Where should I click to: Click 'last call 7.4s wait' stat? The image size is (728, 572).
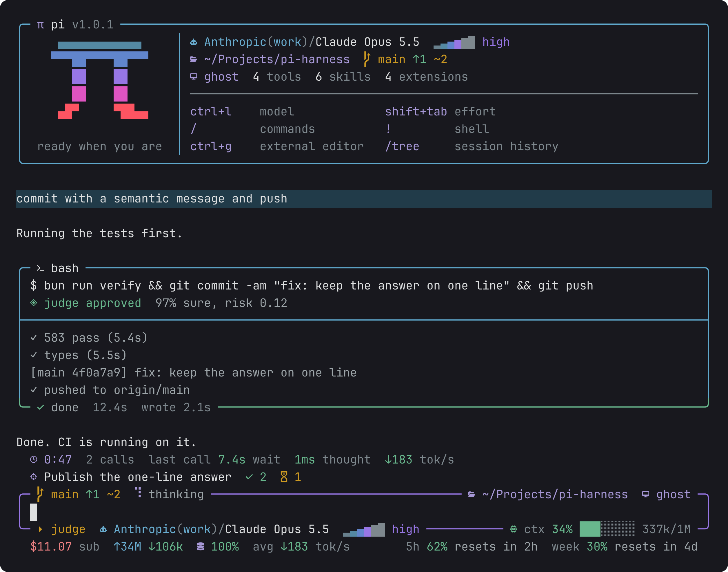[x=214, y=459]
